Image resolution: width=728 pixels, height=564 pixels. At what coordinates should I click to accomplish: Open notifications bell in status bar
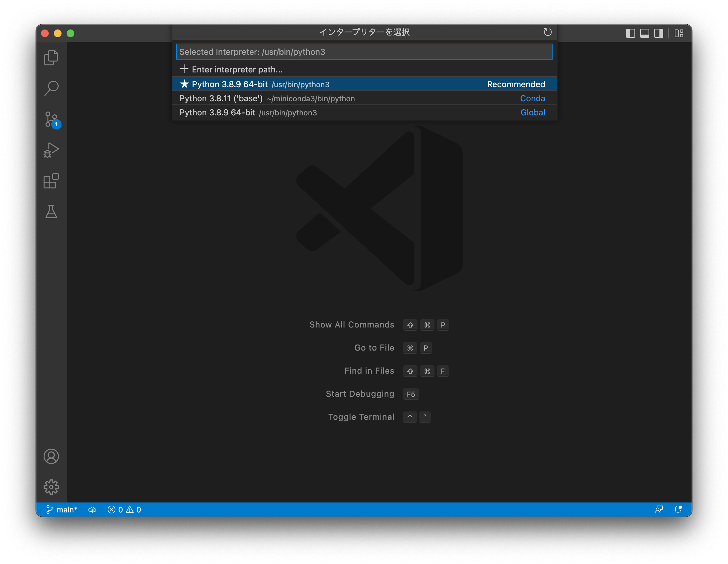click(x=678, y=509)
